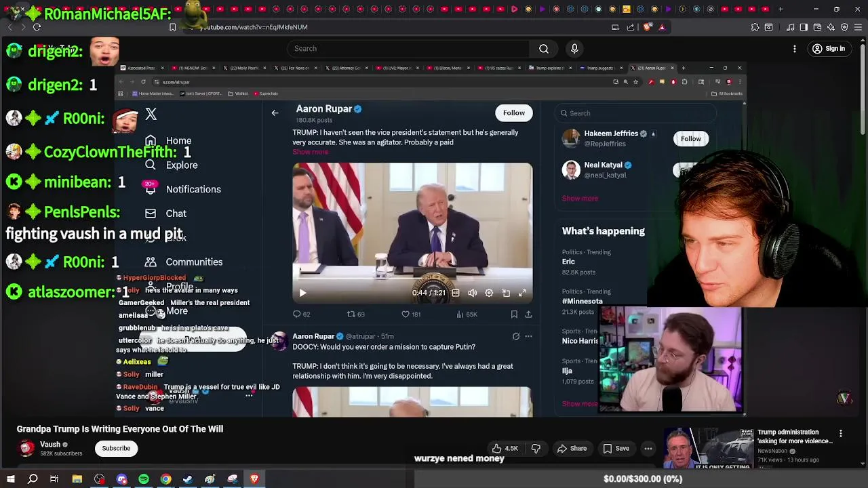Switch to Aaron Rupar tab in inner Chrome
Viewport: 868px width, 488px height.
[x=654, y=68]
